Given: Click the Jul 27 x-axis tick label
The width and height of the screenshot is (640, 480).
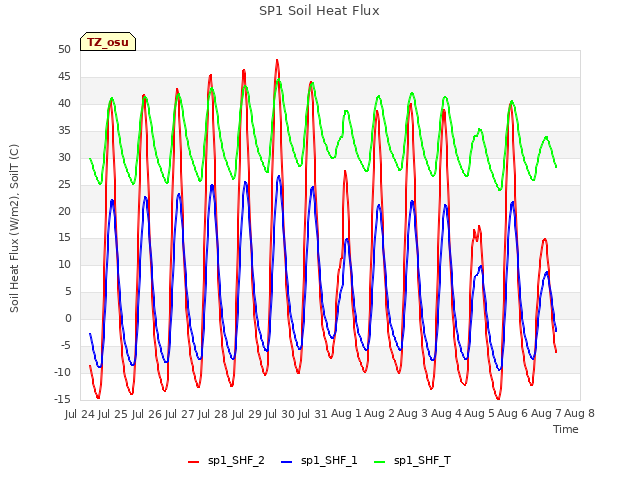Looking at the screenshot, I should (180, 414).
